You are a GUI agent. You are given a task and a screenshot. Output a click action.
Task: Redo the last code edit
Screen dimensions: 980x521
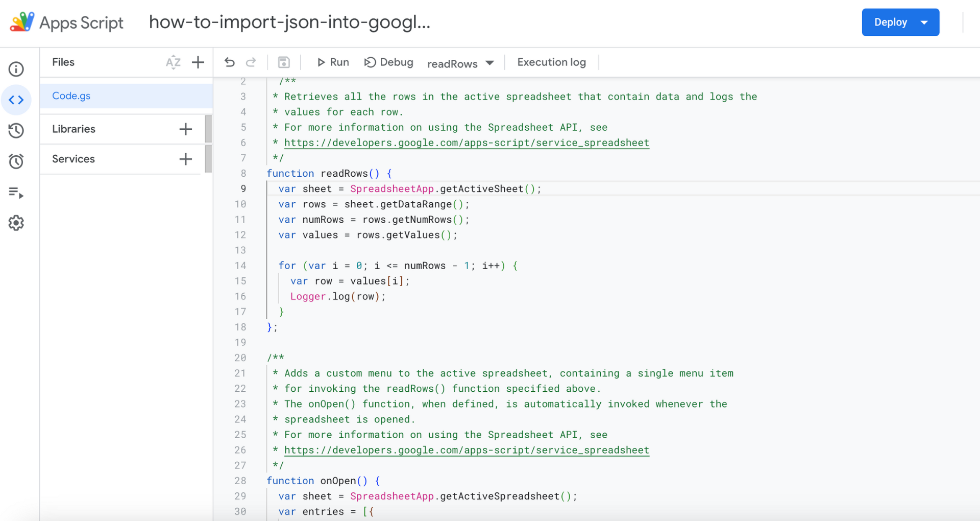click(251, 62)
